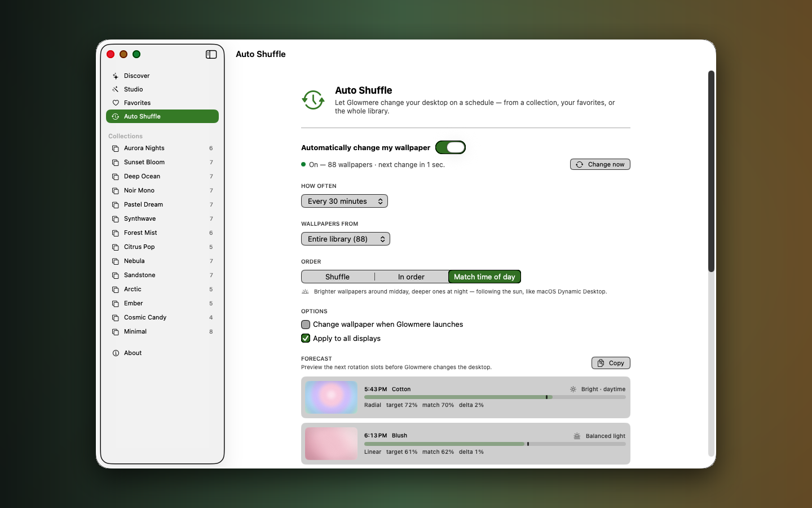Enable Change wallpaper when Glowmere launches

point(306,325)
